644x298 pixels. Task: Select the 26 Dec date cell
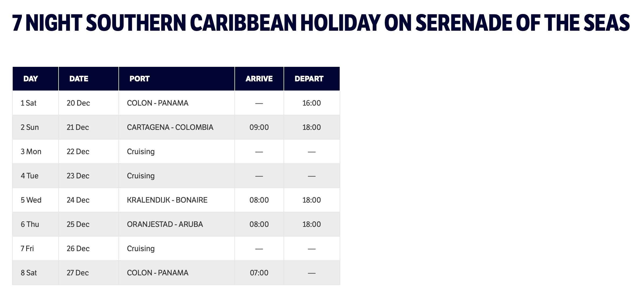coord(78,249)
